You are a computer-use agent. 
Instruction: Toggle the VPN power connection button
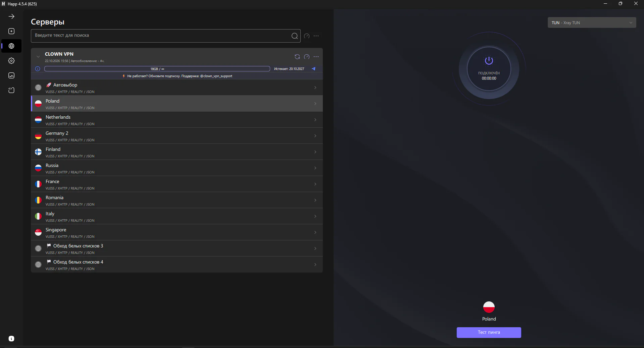pos(489,69)
